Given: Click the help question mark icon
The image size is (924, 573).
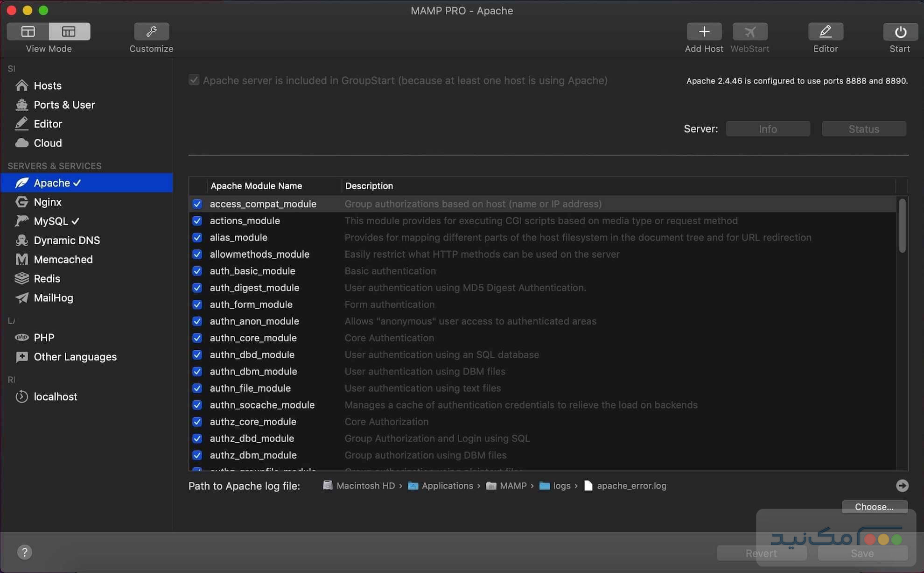Looking at the screenshot, I should tap(25, 552).
